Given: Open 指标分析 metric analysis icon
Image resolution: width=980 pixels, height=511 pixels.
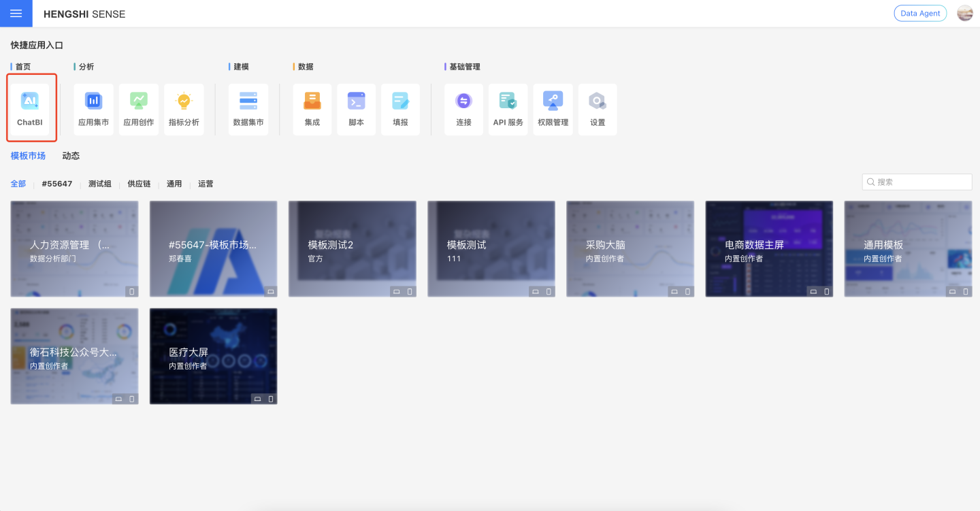Looking at the screenshot, I should click(x=184, y=109).
